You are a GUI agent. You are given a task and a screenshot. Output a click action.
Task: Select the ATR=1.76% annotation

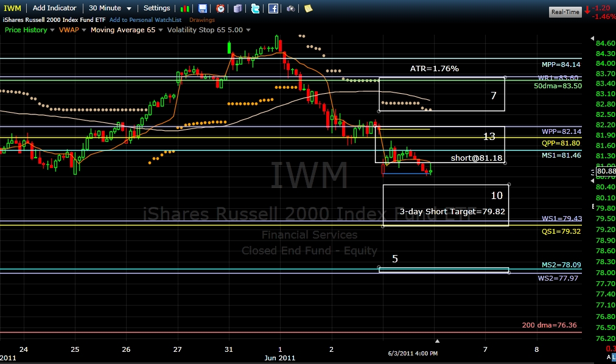point(435,68)
